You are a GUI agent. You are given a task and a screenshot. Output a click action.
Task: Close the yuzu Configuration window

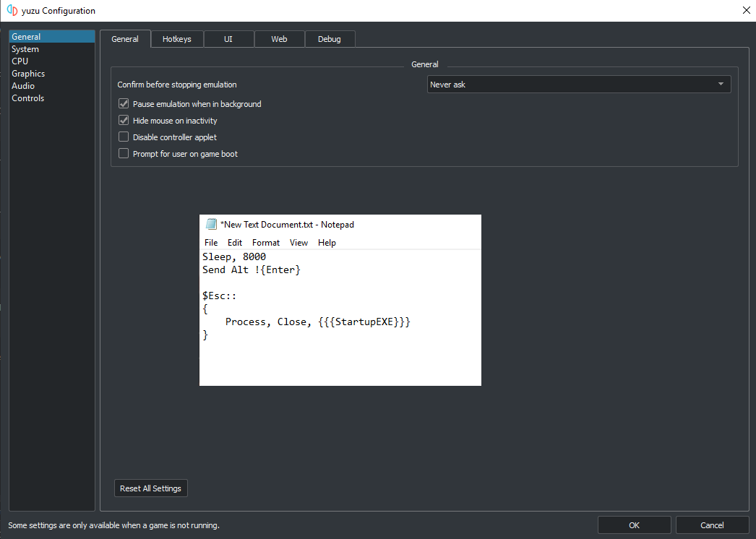pyautogui.click(x=746, y=10)
